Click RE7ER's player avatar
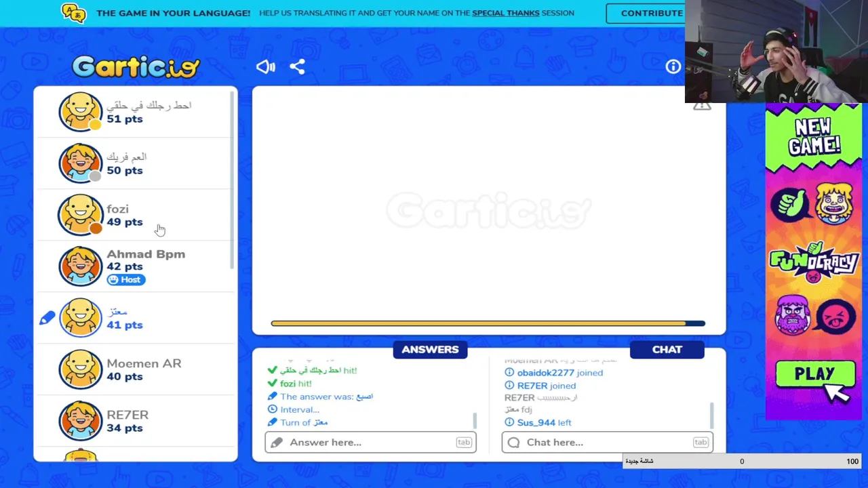 click(80, 421)
